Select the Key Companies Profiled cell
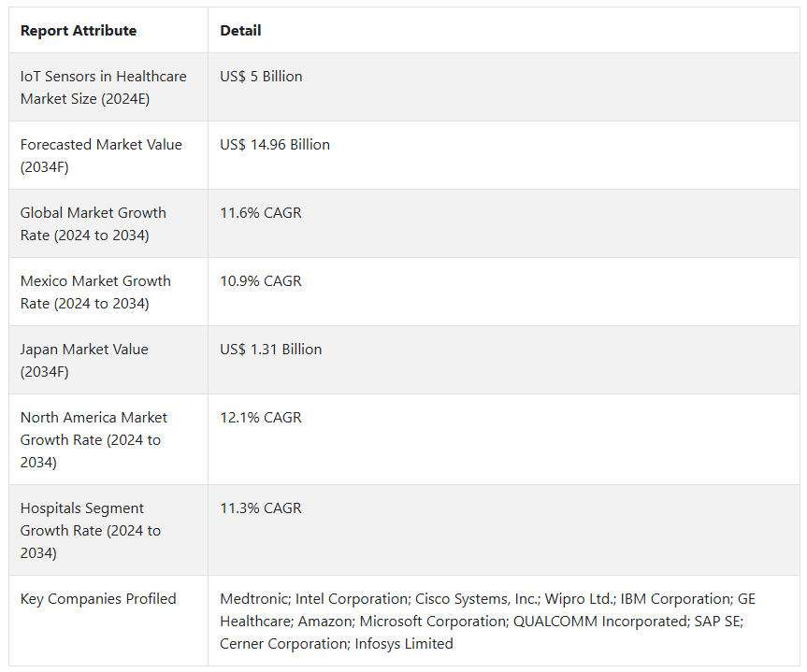807x672 pixels. click(98, 599)
